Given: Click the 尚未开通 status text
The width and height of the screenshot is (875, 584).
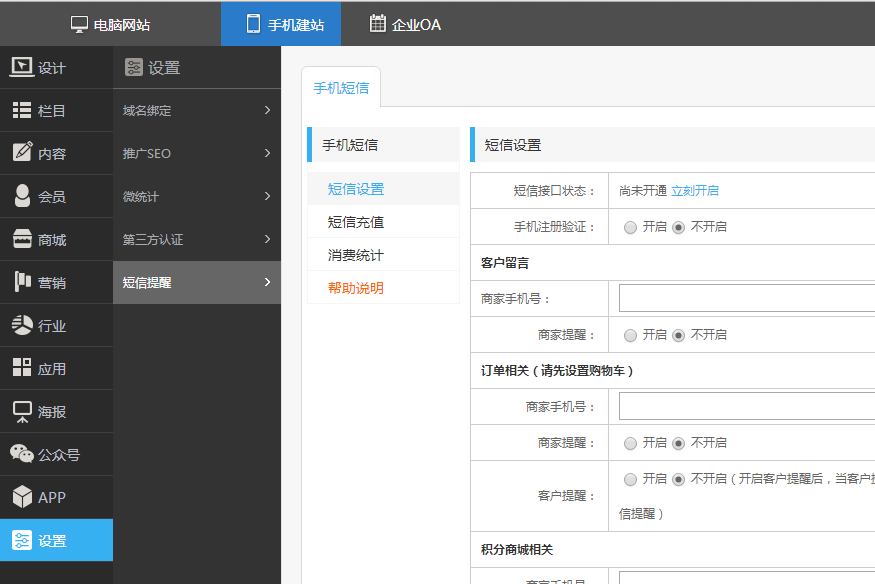Looking at the screenshot, I should pyautogui.click(x=643, y=191).
